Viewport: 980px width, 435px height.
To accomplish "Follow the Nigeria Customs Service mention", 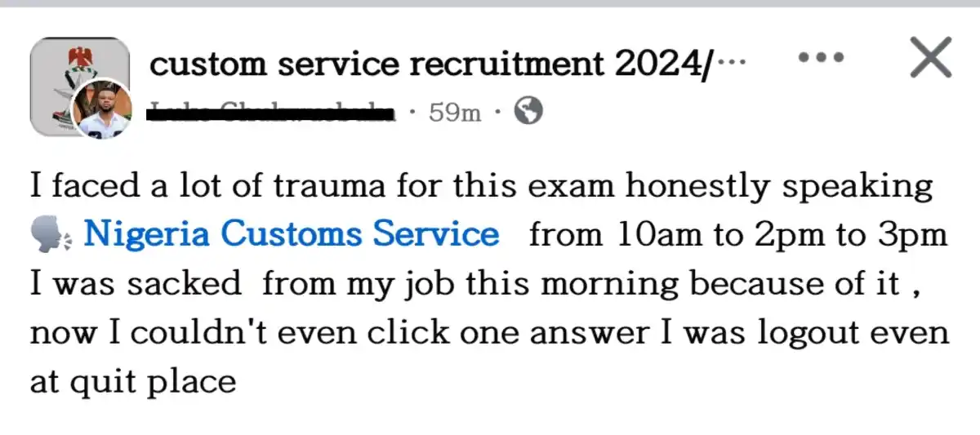I will pos(292,235).
